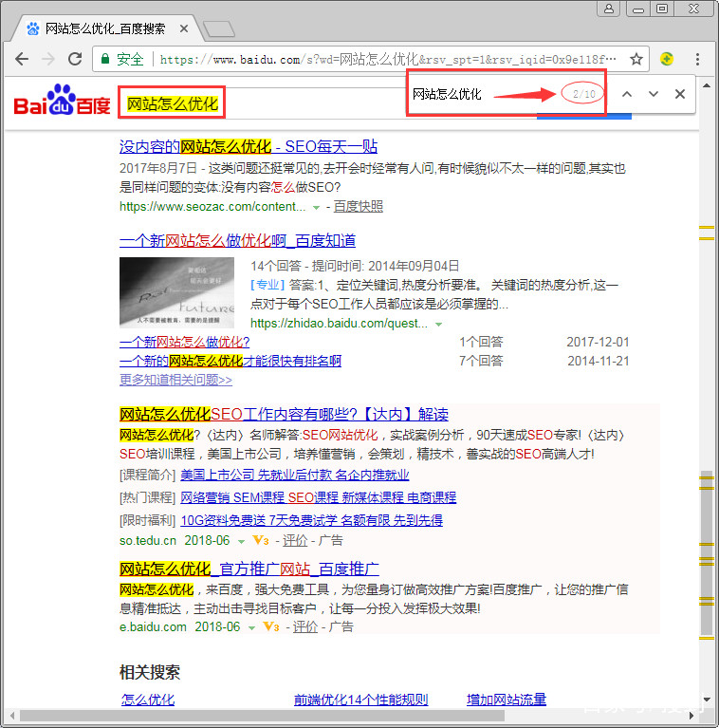The width and height of the screenshot is (719, 728).
Task: Click the extension icon beside the address bar
Action: 667,59
